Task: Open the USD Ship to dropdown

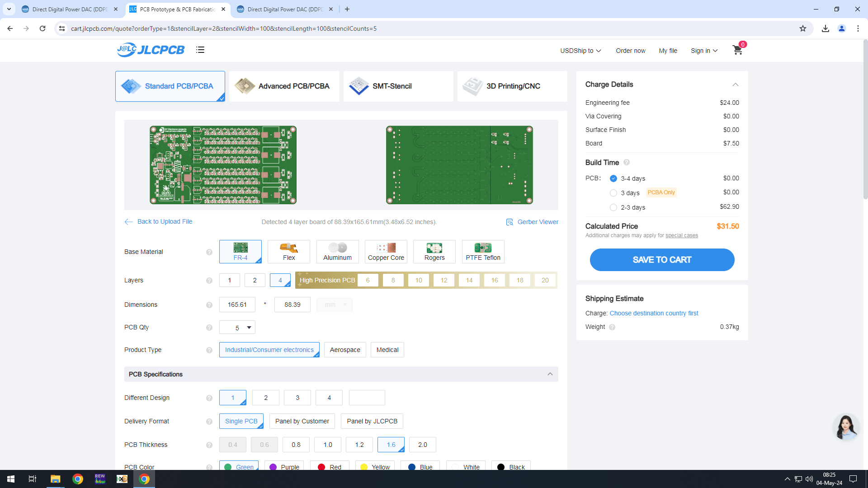Action: (x=580, y=51)
